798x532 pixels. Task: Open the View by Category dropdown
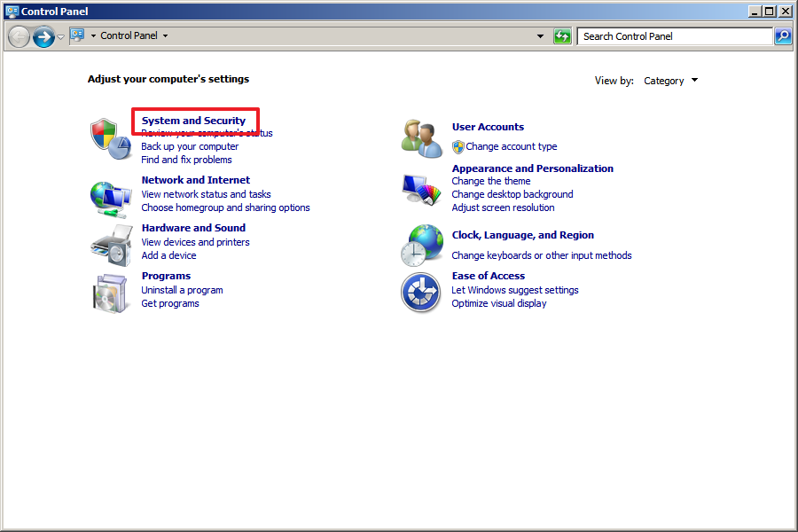click(670, 81)
